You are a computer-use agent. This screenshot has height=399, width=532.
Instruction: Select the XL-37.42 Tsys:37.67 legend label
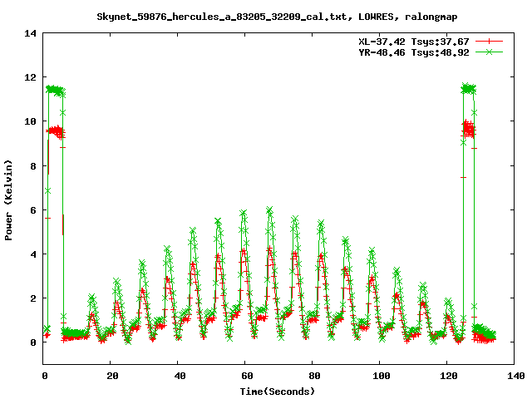(x=414, y=42)
